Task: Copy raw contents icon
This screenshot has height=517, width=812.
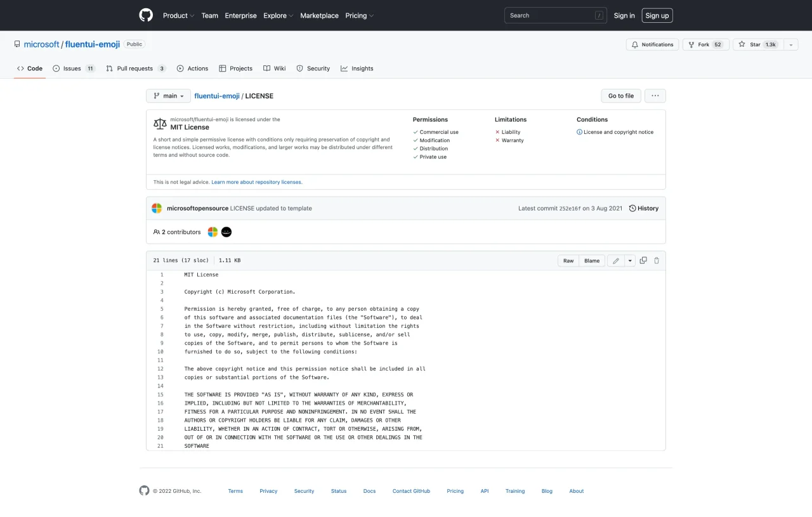Action: (x=643, y=261)
